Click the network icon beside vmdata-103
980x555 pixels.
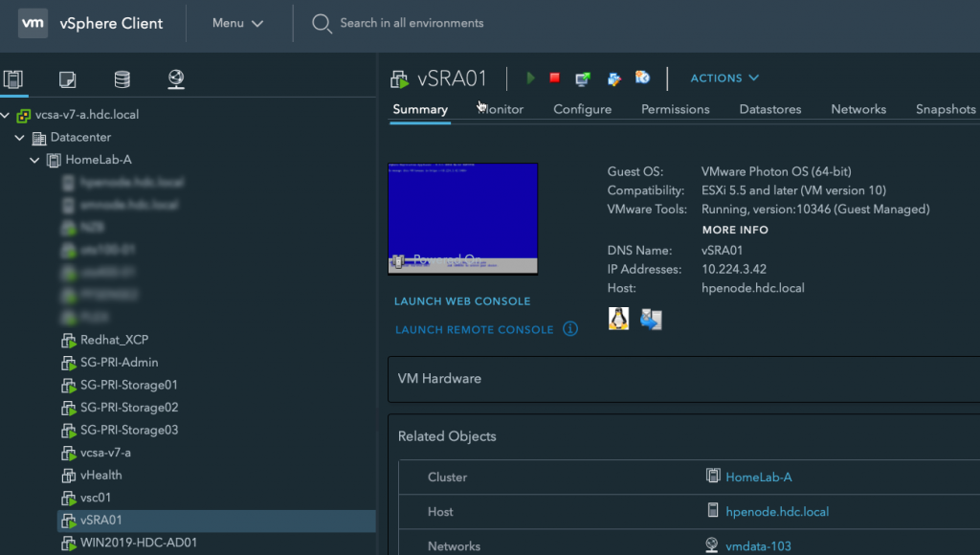pos(712,545)
